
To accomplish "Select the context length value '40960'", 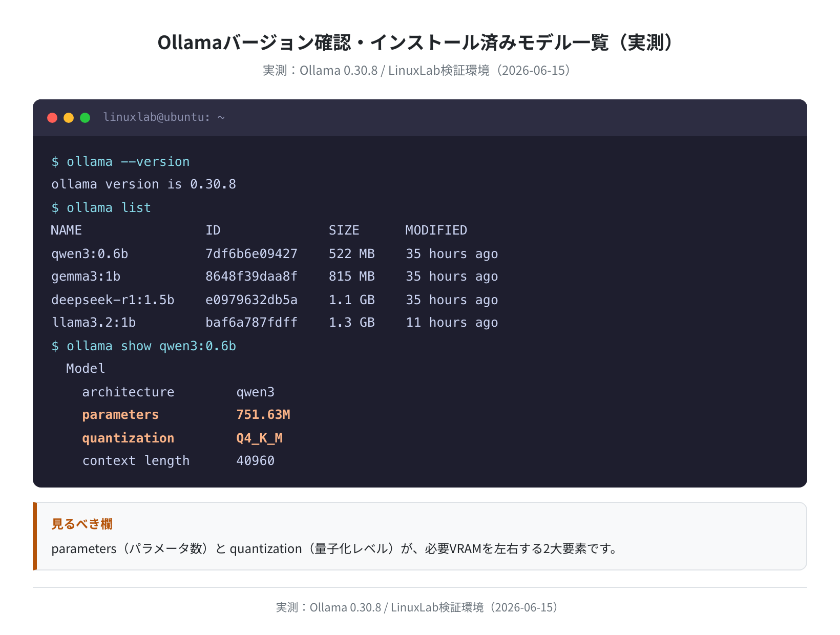I will pos(256,461).
